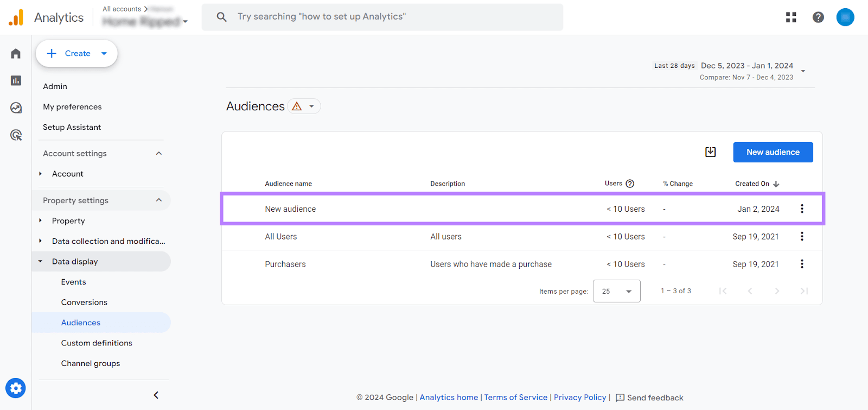Click the Analytics search field

point(382,17)
